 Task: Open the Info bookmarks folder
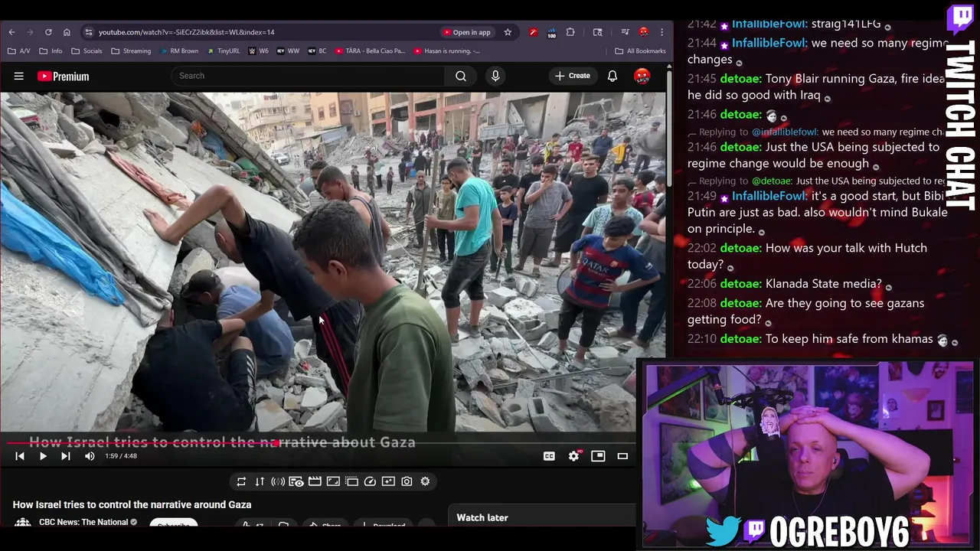pos(51,51)
